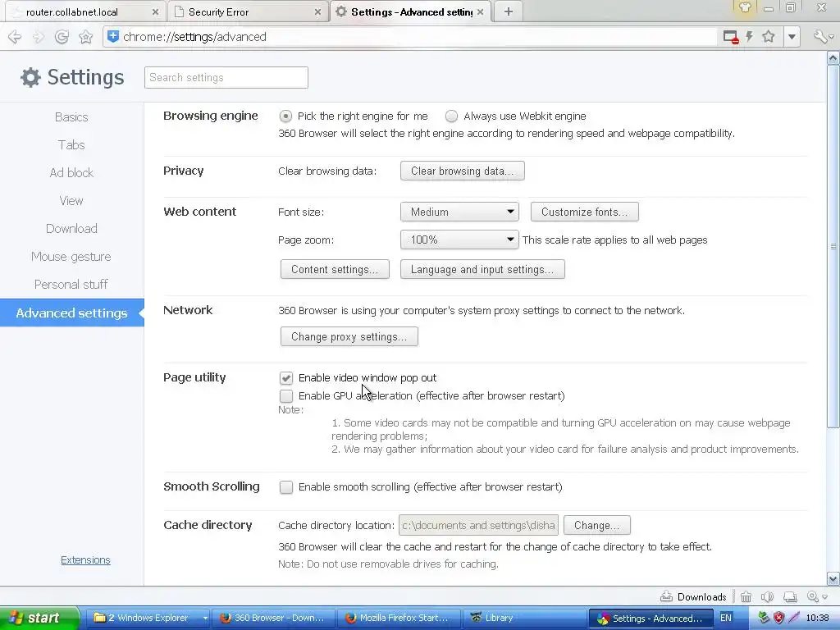Screen dimensions: 840x630
Task: Toggle the speaker mute icon in status bar
Action: (x=767, y=597)
